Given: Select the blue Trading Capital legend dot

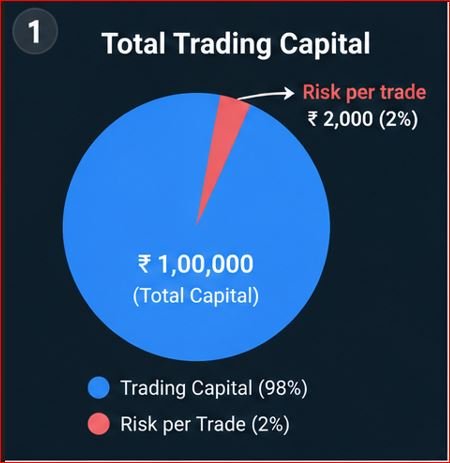Looking at the screenshot, I should click(99, 388).
